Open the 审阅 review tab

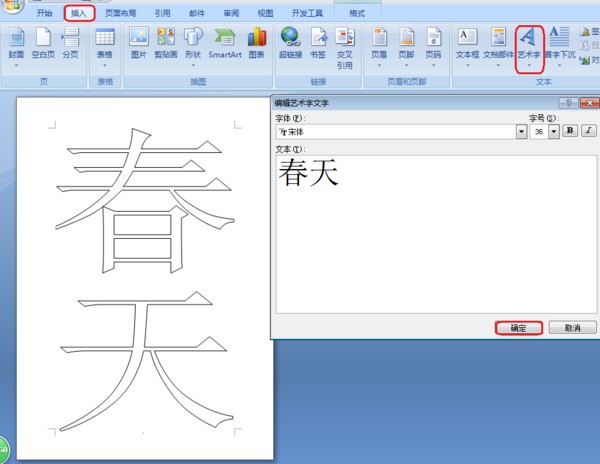coord(231,14)
